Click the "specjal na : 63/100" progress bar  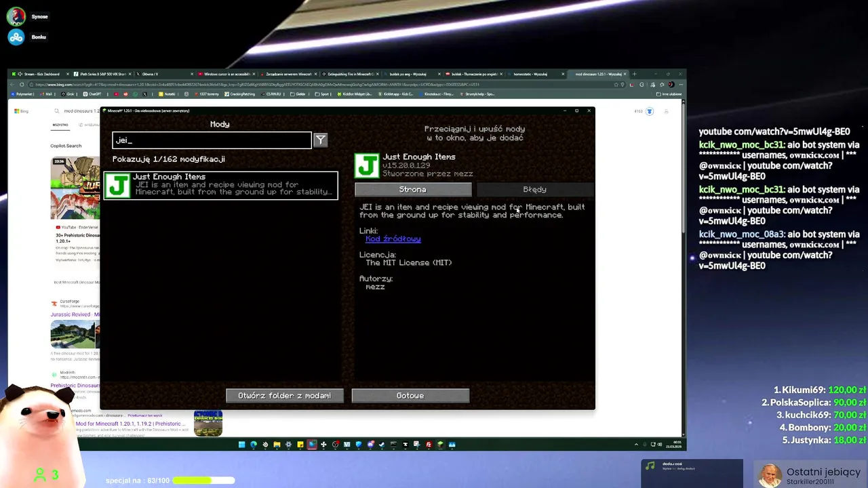203,481
